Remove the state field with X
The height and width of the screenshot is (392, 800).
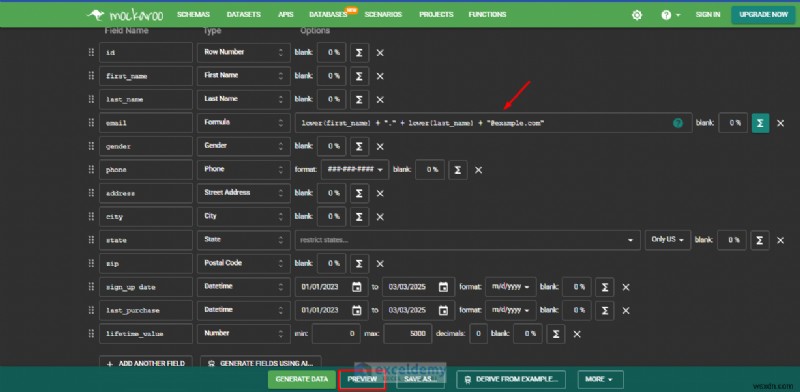click(781, 240)
